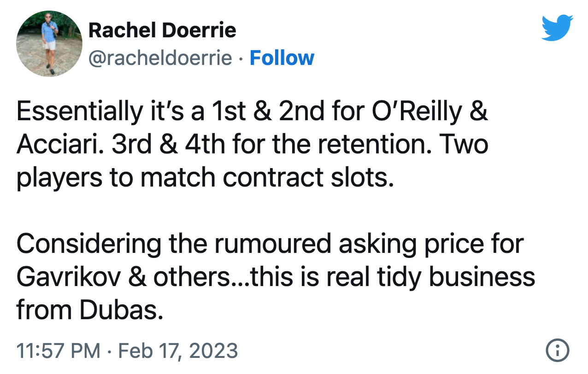Click the Feb 17, 2023 date

point(178,351)
